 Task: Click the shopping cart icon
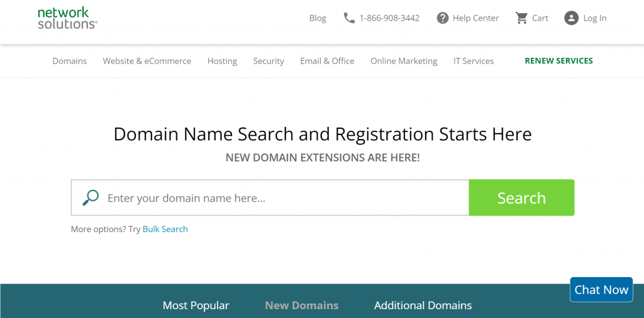click(521, 18)
